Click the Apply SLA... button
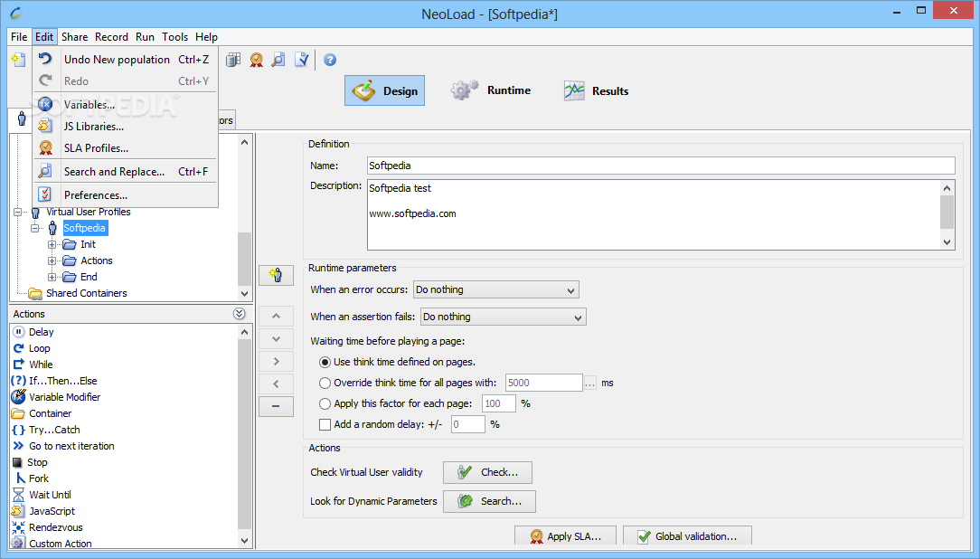Image resolution: width=980 pixels, height=559 pixels. click(x=565, y=536)
